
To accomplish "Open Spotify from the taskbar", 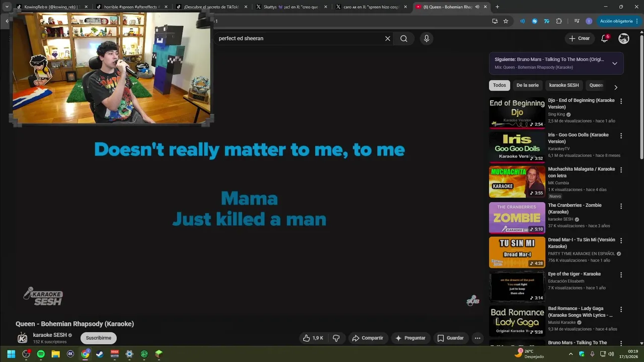I will (41, 354).
